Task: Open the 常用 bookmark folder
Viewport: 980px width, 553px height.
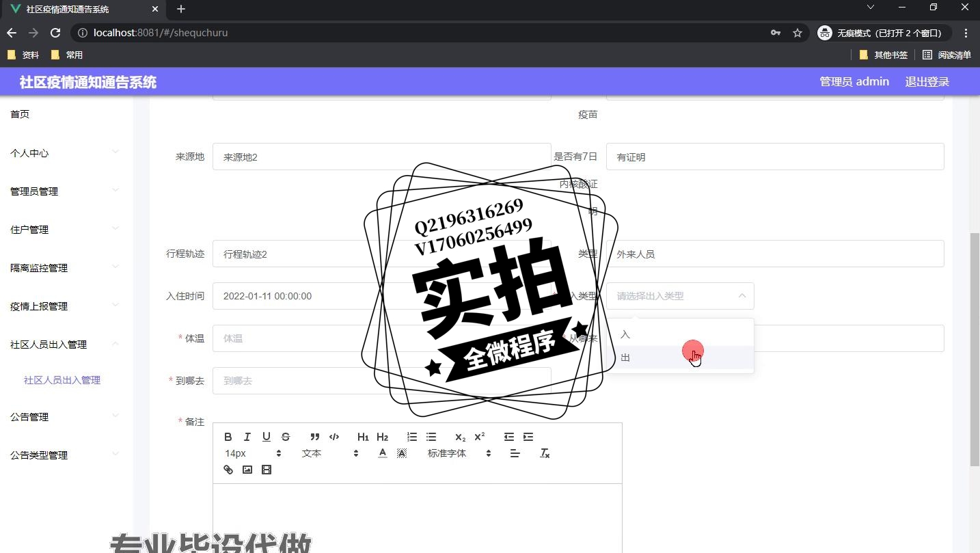Action: (x=67, y=55)
